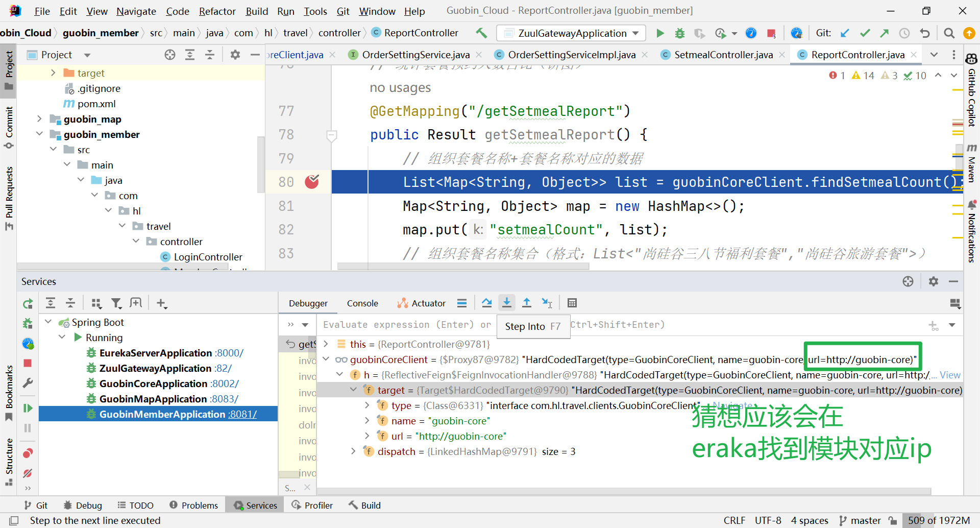
Task: Click the green Run button in toolbar
Action: pyautogui.click(x=660, y=33)
